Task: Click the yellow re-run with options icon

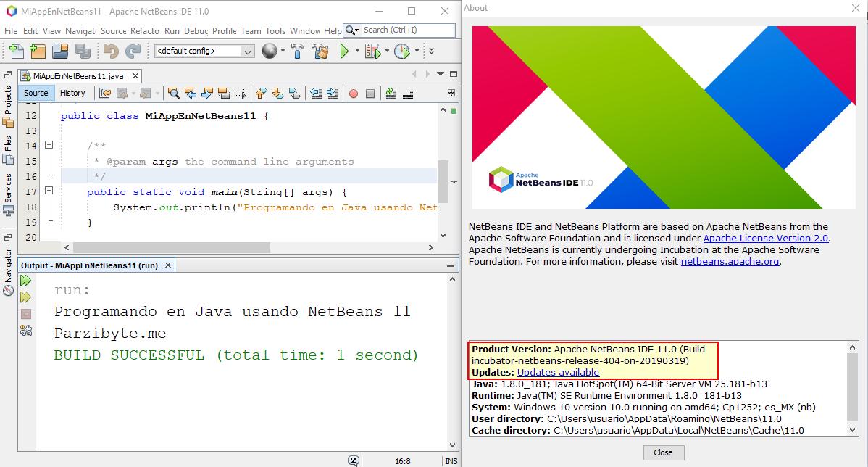Action: (x=25, y=297)
